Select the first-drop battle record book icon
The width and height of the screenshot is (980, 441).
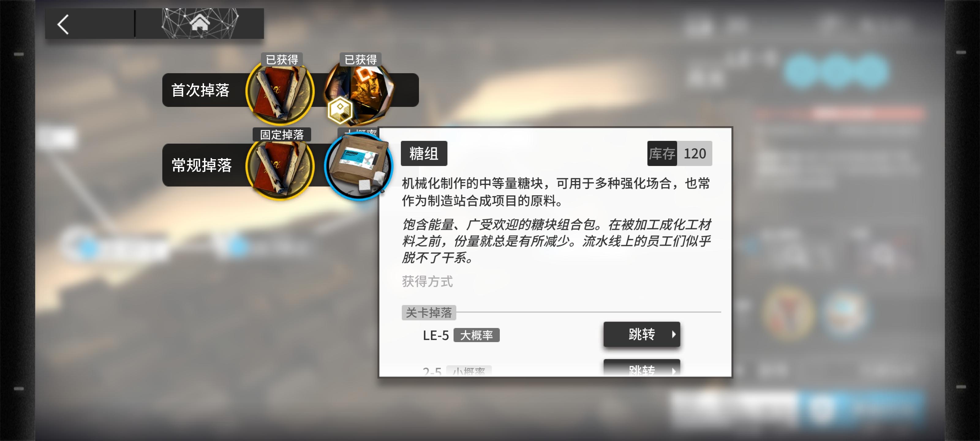281,91
